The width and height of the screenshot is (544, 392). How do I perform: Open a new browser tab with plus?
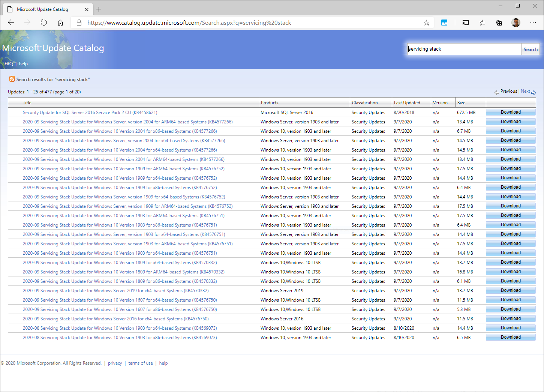[99, 9]
